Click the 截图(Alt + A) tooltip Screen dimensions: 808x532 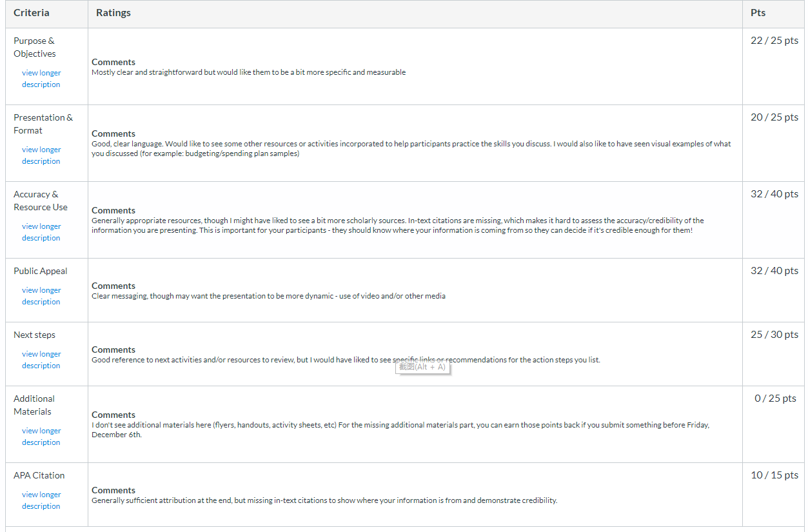[x=422, y=367]
